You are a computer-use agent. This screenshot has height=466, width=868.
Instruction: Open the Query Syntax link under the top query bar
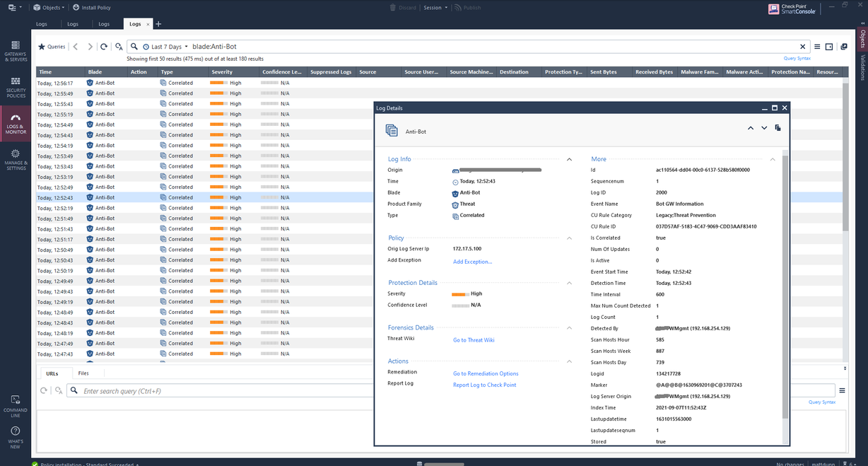click(x=797, y=59)
